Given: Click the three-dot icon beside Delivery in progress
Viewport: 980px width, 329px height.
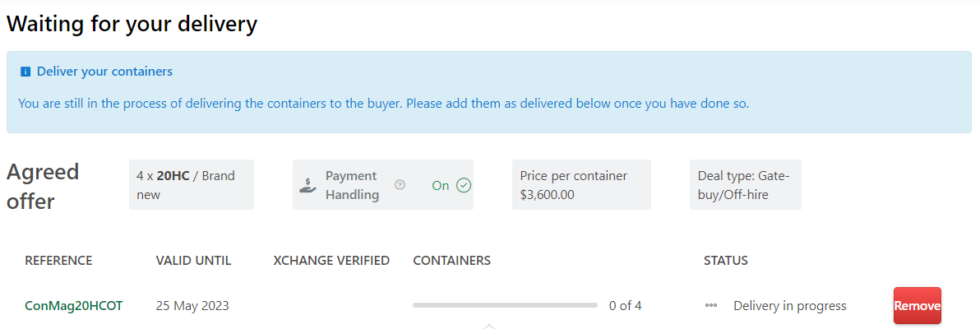Looking at the screenshot, I should [711, 306].
